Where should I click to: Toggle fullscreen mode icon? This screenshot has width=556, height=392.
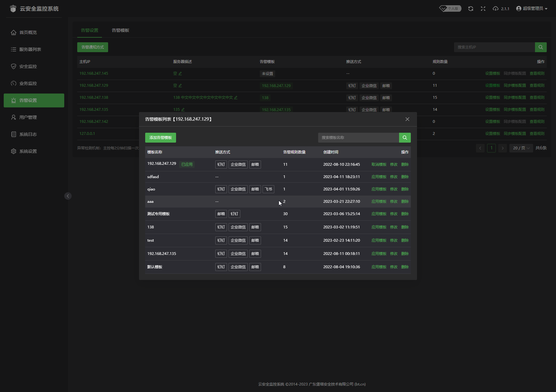(x=483, y=9)
